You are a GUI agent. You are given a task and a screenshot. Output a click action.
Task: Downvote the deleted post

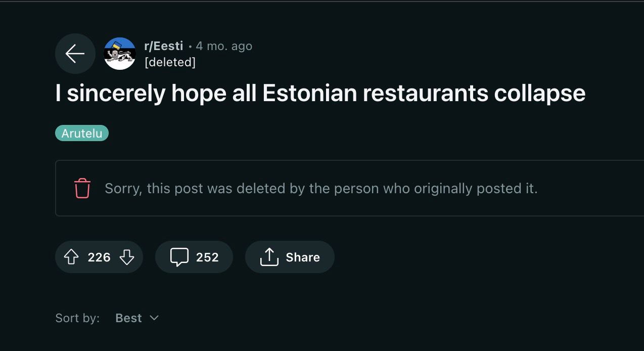(127, 257)
